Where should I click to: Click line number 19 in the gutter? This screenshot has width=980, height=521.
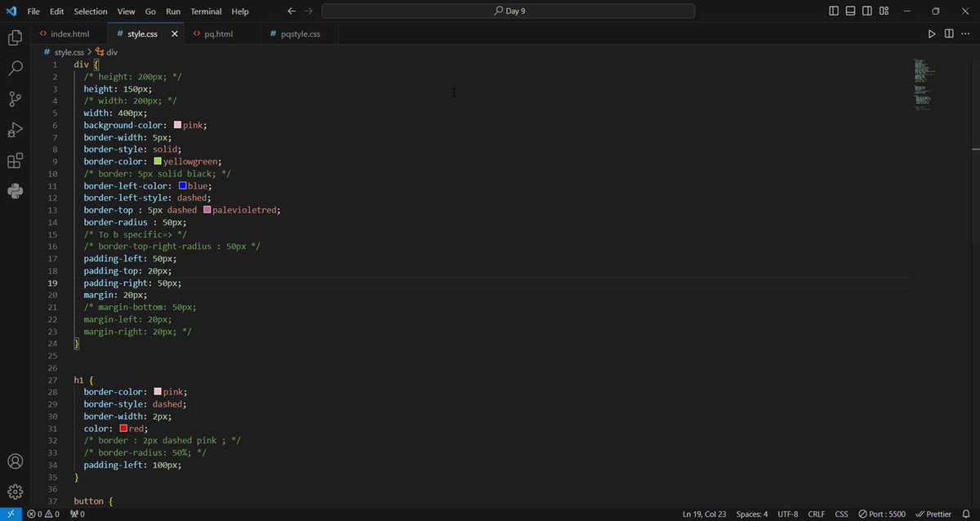click(x=53, y=283)
